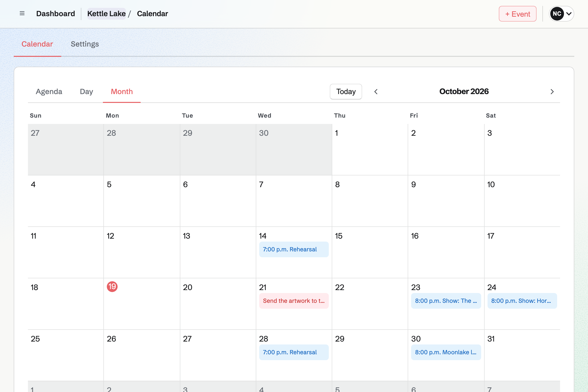Screen dimensions: 588x392
Task: Click the + Event button
Action: pos(517,14)
